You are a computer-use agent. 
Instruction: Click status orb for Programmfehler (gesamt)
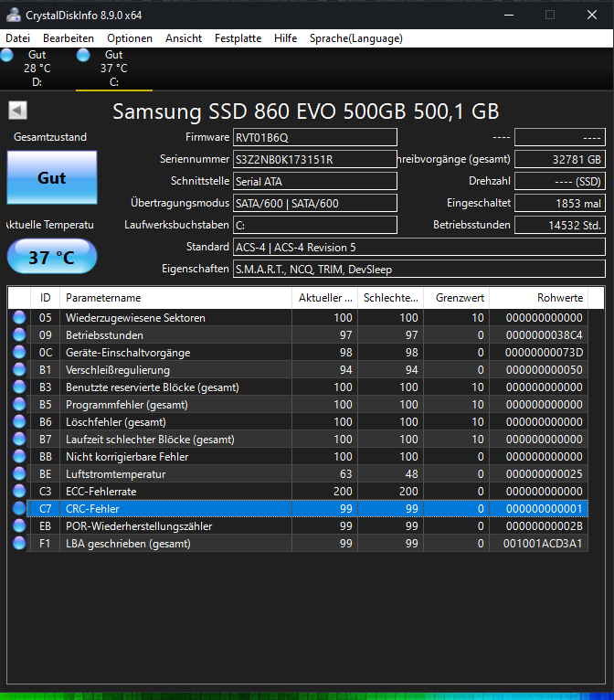click(x=19, y=405)
